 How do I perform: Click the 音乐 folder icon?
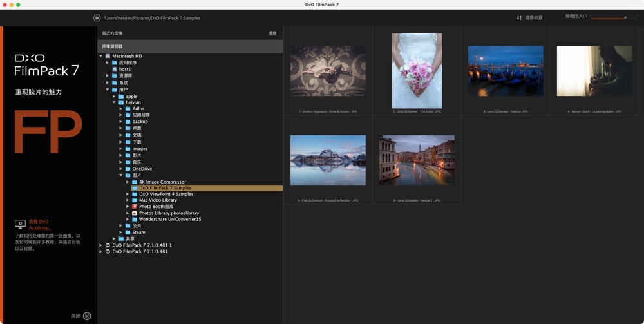tap(128, 162)
